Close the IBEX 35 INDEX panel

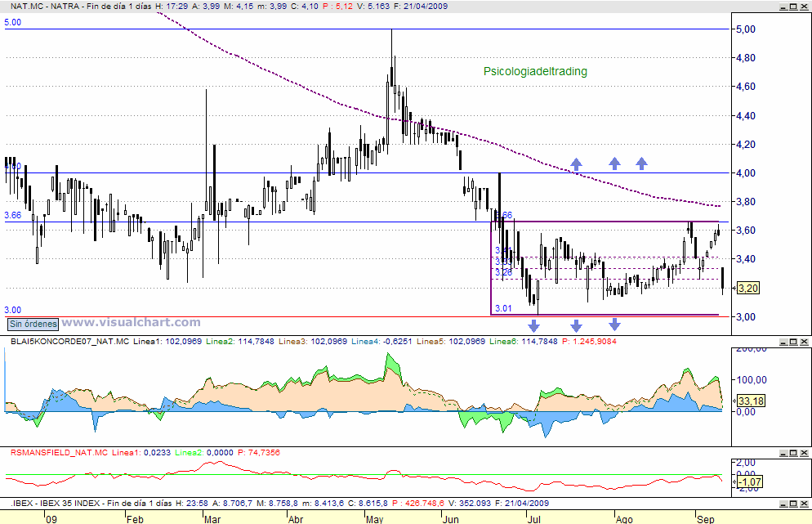click(x=804, y=504)
